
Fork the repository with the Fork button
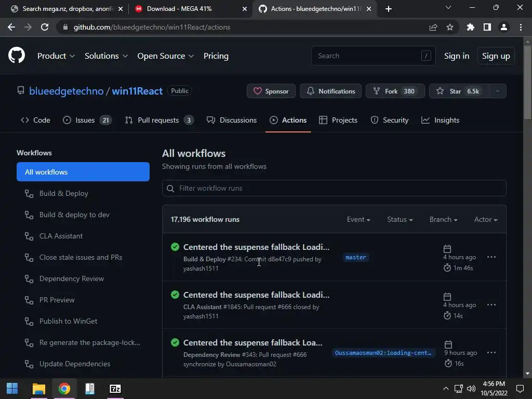click(x=395, y=91)
